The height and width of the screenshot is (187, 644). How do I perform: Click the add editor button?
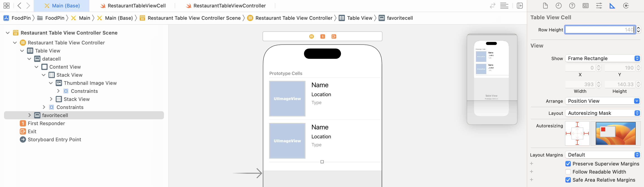520,6
